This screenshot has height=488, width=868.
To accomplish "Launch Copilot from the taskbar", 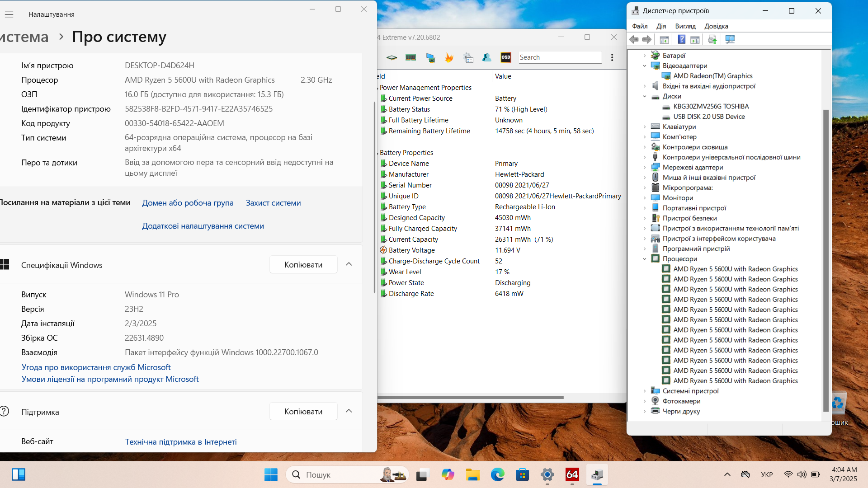I will pyautogui.click(x=448, y=474).
